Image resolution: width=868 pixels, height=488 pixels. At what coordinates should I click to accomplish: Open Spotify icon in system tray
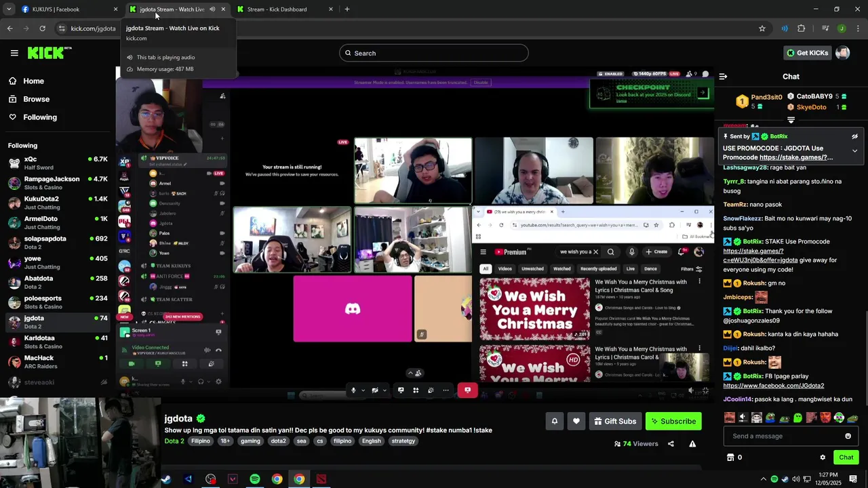click(774, 479)
